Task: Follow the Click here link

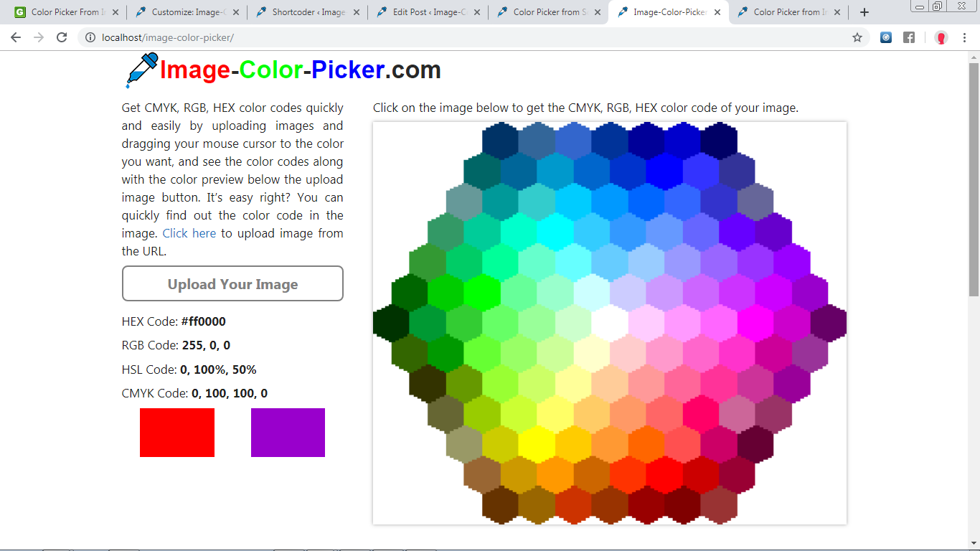Action: coord(189,233)
